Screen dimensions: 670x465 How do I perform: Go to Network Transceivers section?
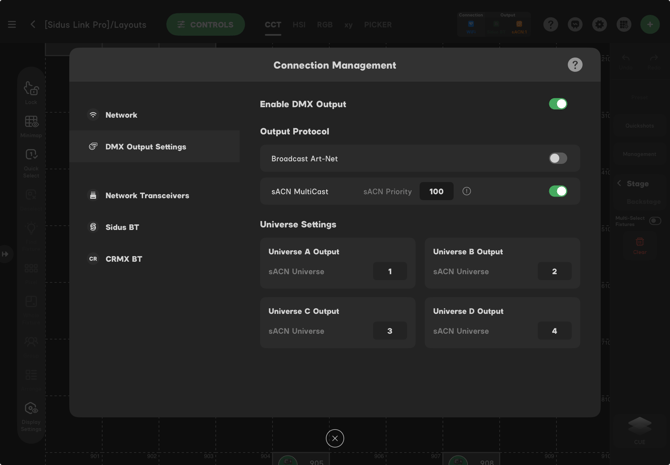(147, 195)
